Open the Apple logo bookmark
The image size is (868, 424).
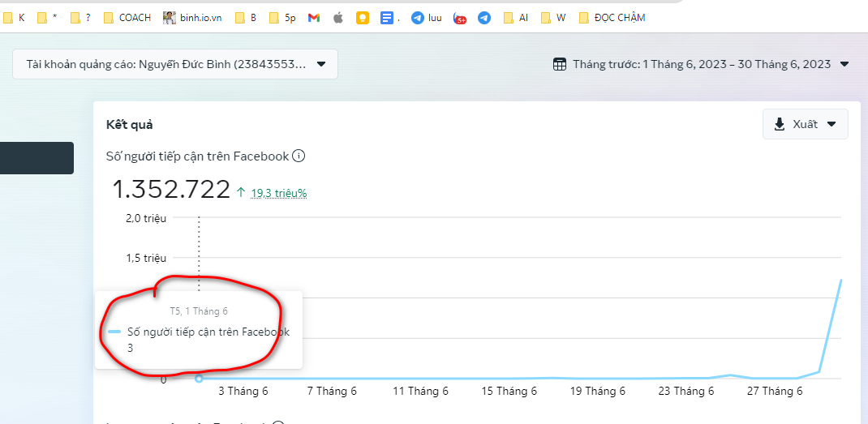338,18
